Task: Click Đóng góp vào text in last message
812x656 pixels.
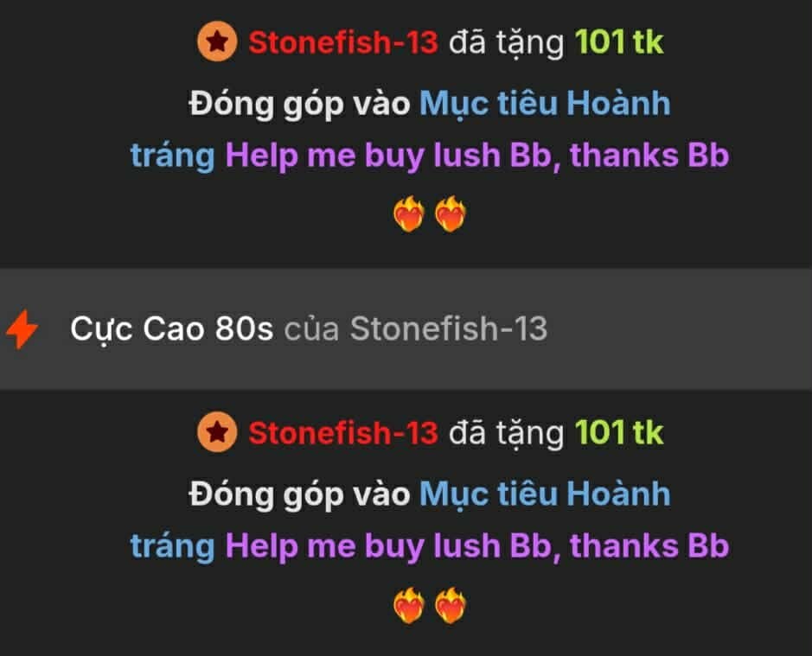Action: tap(299, 495)
